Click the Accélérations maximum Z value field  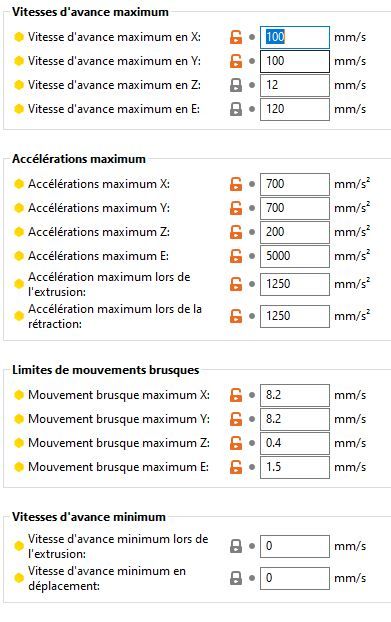(295, 232)
